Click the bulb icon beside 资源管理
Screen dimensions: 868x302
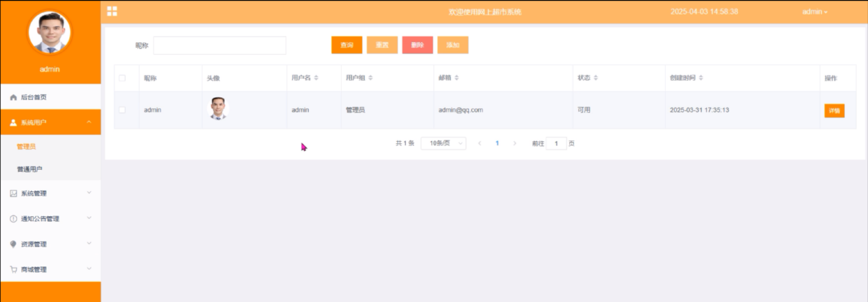[x=13, y=244]
